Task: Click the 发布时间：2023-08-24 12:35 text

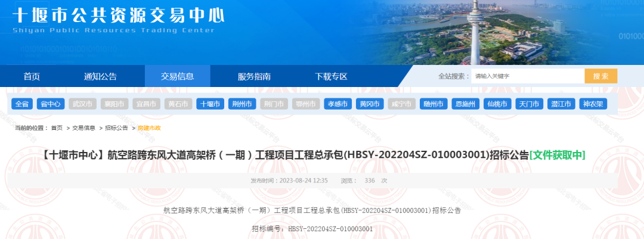Action: click(289, 181)
